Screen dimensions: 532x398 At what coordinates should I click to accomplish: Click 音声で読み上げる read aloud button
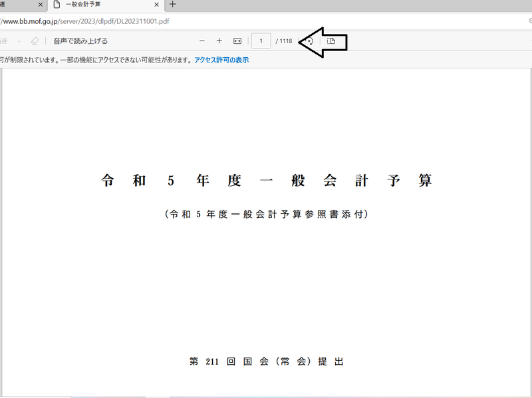[80, 41]
